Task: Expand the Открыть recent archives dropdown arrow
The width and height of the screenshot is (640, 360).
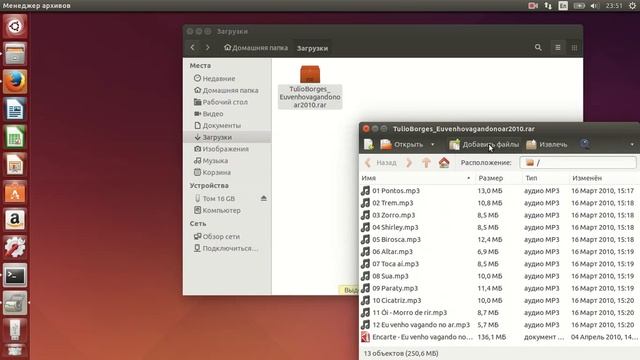Action: click(433, 144)
